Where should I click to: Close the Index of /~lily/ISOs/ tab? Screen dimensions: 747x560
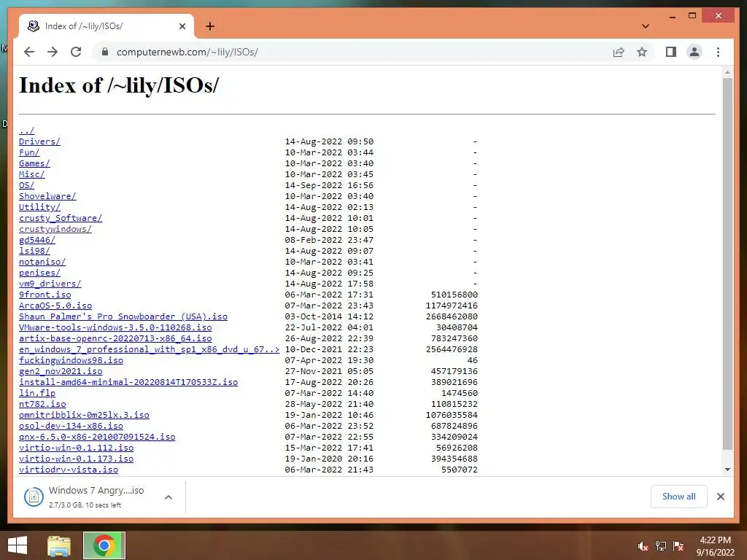pyautogui.click(x=182, y=26)
